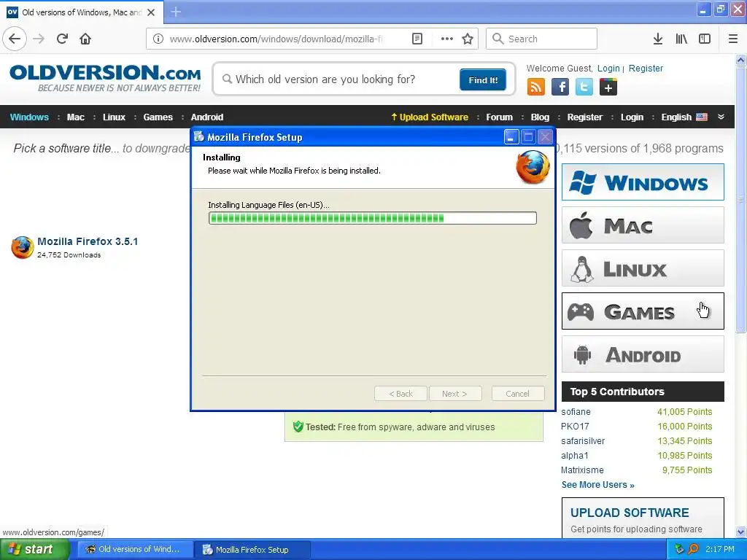Open the browser home page icon
The width and height of the screenshot is (747, 560).
(x=85, y=39)
